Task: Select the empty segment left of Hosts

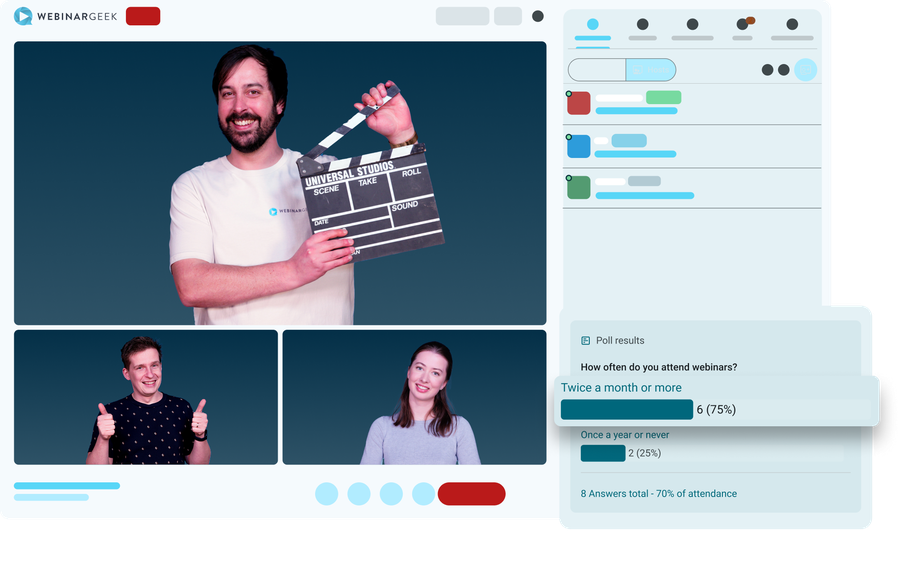Action: pos(597,70)
